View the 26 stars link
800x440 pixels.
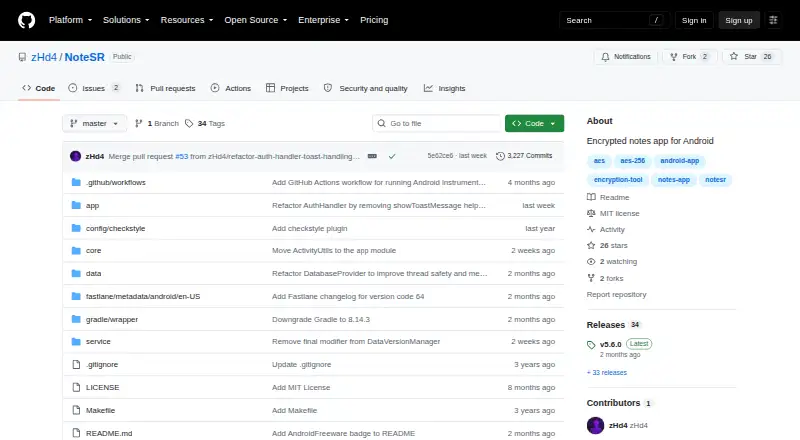pyautogui.click(x=607, y=246)
